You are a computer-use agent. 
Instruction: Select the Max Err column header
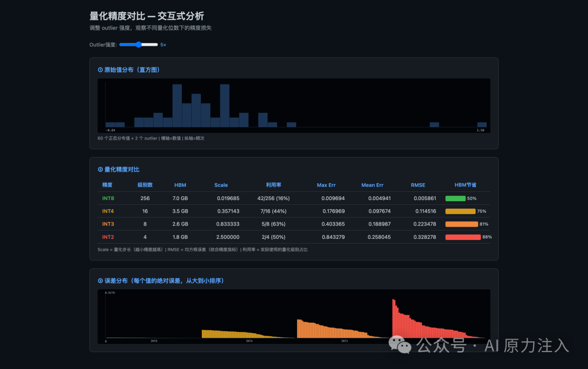pyautogui.click(x=326, y=185)
